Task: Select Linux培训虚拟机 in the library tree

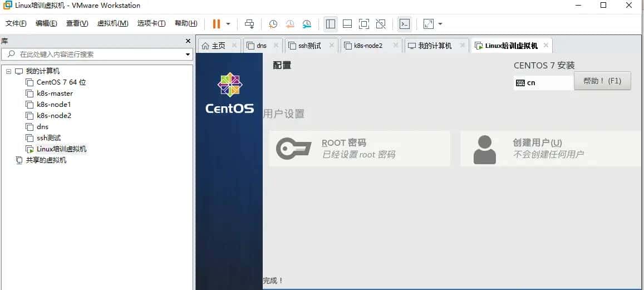Action: click(x=62, y=149)
